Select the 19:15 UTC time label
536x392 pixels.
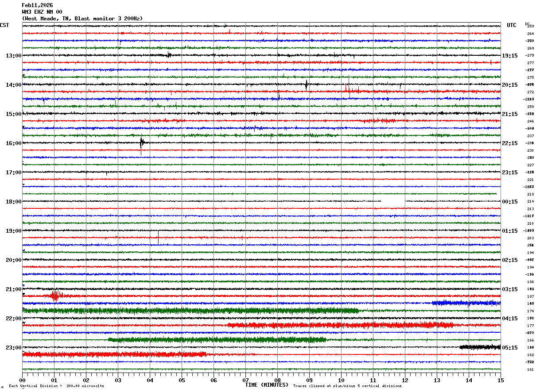(509, 56)
